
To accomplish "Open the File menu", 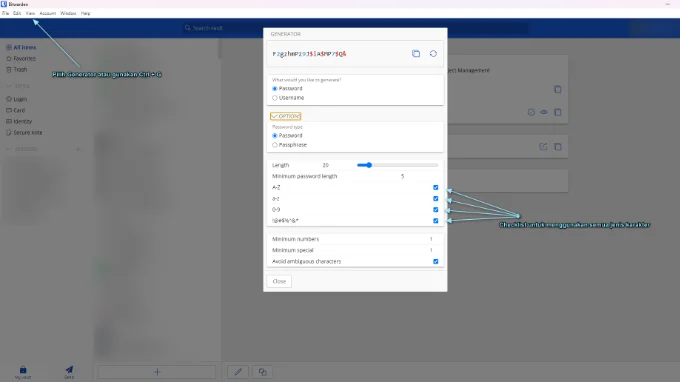I will click(x=5, y=13).
